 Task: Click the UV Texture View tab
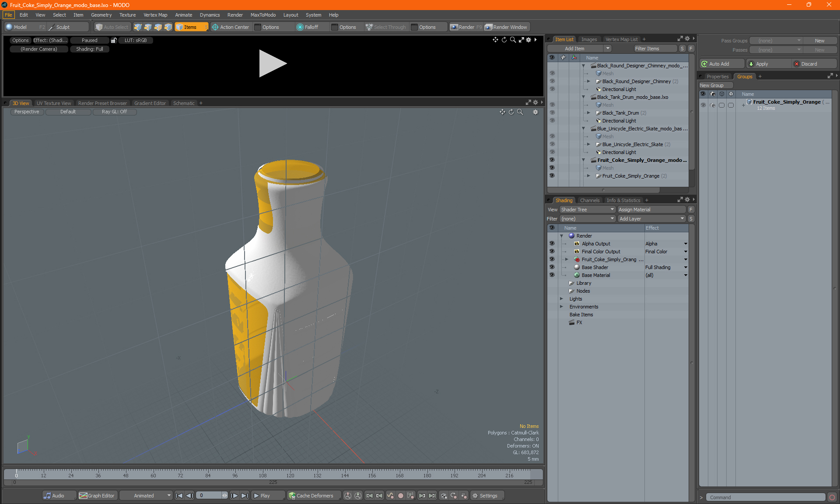tap(53, 103)
